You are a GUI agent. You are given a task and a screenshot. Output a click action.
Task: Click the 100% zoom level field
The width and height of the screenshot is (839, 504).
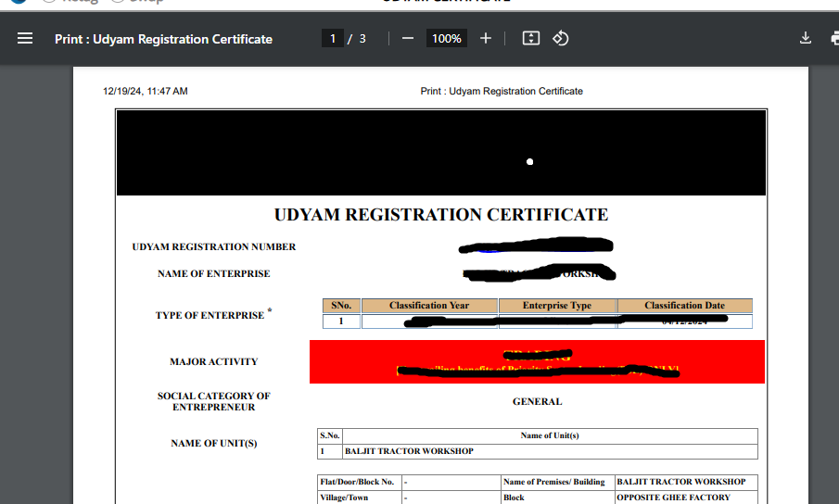click(x=446, y=38)
